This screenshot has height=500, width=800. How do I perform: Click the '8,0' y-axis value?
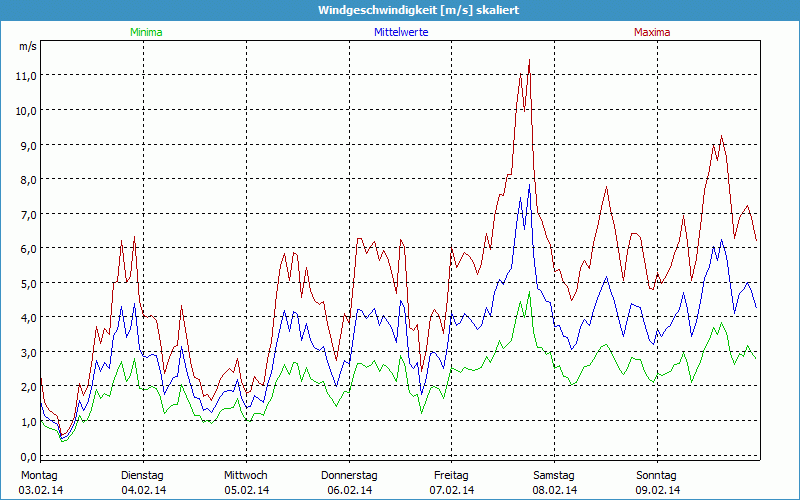(29, 180)
